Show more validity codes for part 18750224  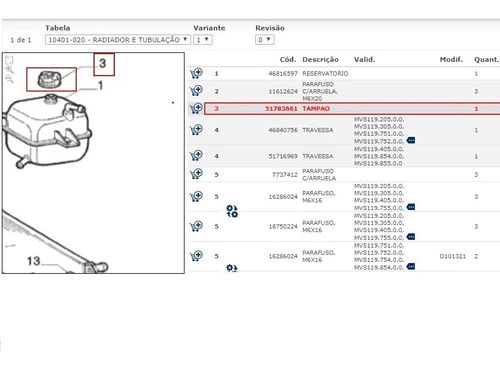click(x=411, y=237)
